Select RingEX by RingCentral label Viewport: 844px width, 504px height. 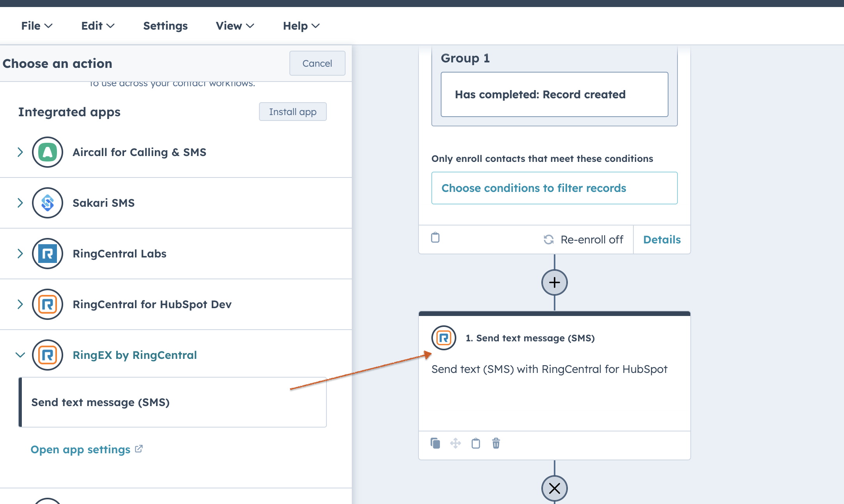pos(135,355)
